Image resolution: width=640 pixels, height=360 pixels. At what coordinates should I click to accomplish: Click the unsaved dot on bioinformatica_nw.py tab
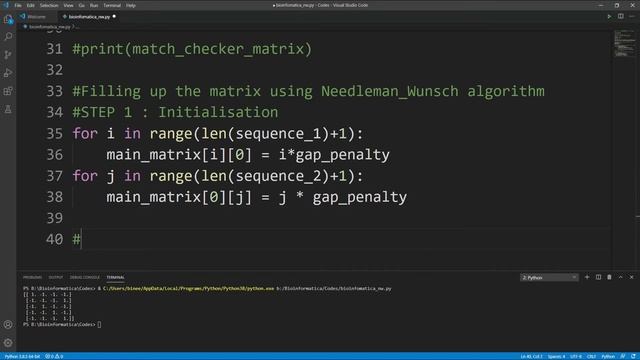(114, 16)
